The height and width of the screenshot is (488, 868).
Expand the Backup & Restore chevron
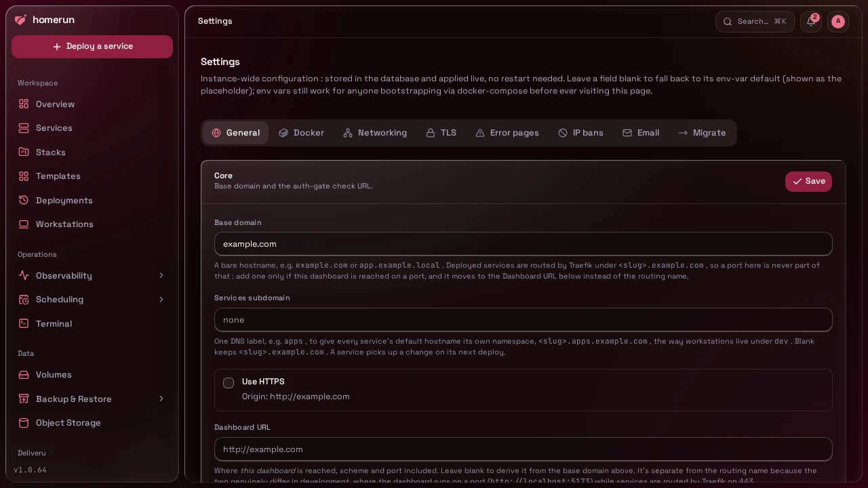pyautogui.click(x=161, y=399)
